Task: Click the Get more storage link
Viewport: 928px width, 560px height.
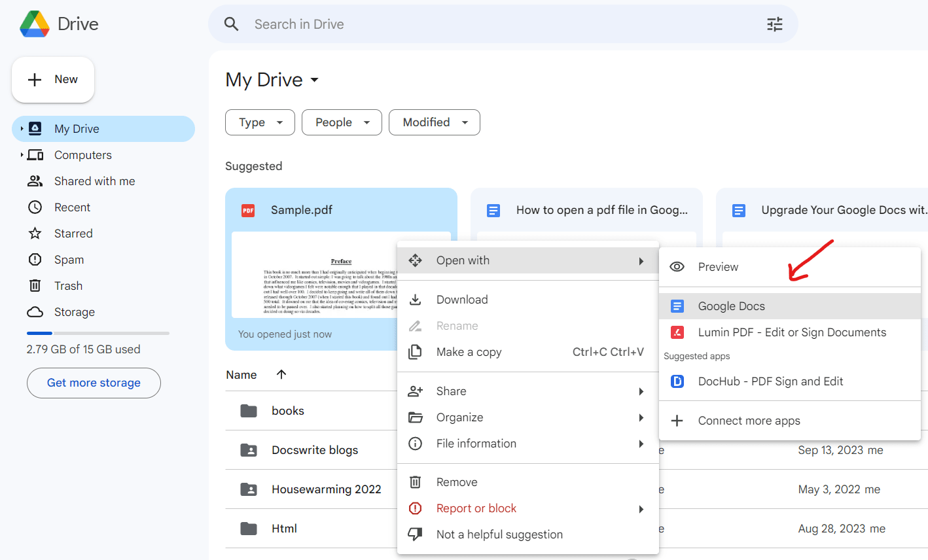Action: [94, 383]
